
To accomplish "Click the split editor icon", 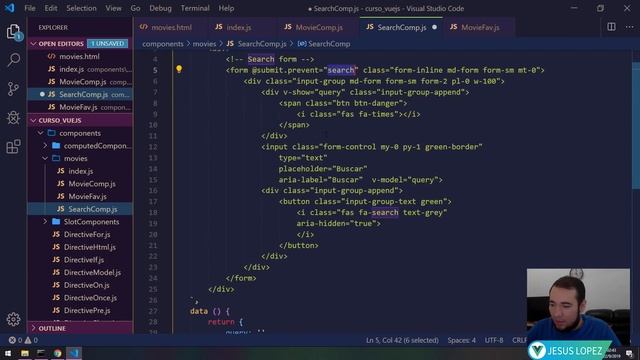I will click(x=611, y=27).
